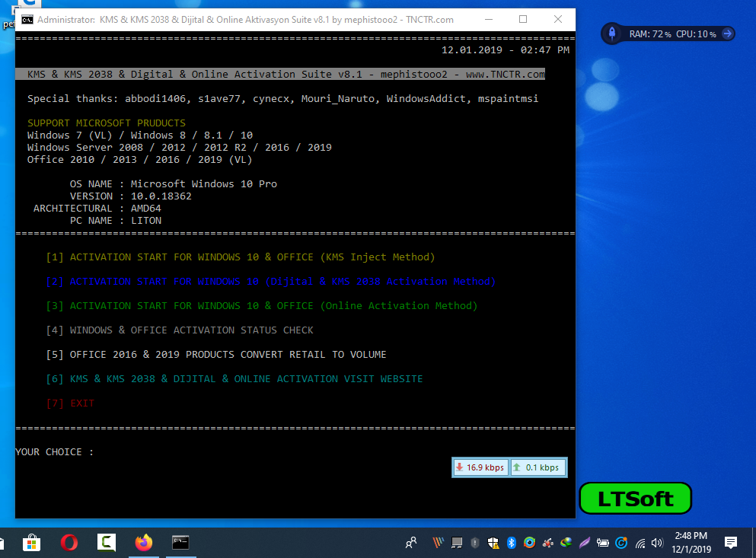Close the activation suite window
756x558 pixels.
[x=558, y=19]
